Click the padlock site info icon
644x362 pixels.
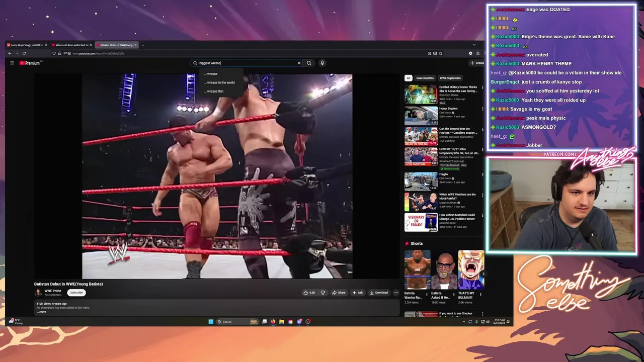(x=59, y=53)
